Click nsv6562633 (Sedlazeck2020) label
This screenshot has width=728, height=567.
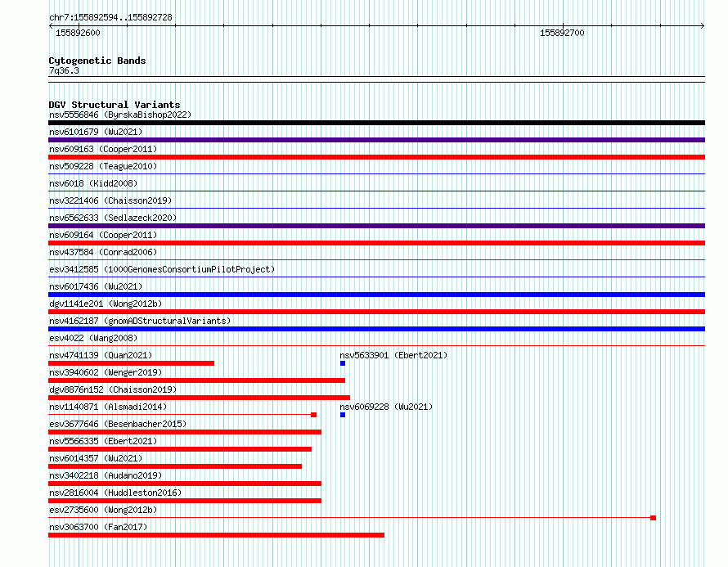point(113,218)
